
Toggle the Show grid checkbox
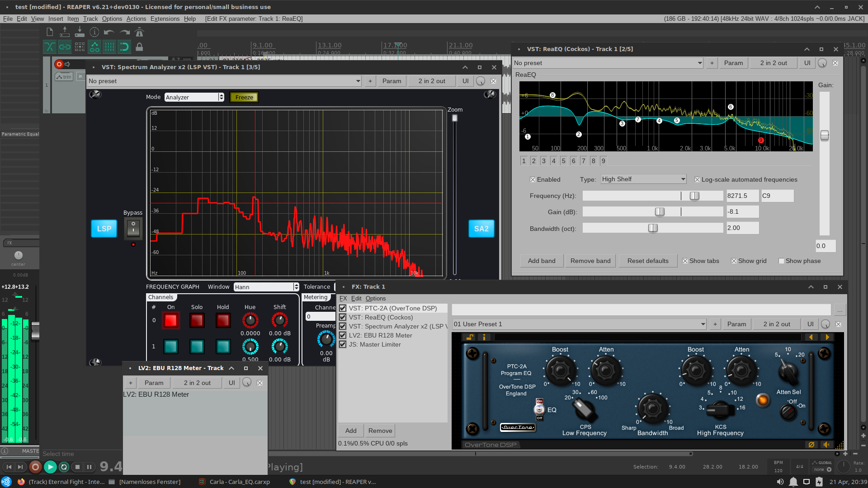pos(734,261)
